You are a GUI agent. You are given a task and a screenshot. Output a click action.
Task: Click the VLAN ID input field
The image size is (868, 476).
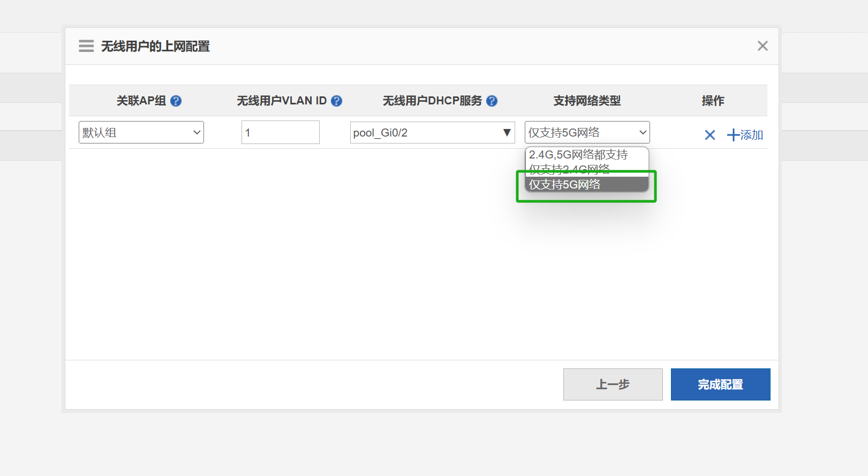tap(280, 132)
